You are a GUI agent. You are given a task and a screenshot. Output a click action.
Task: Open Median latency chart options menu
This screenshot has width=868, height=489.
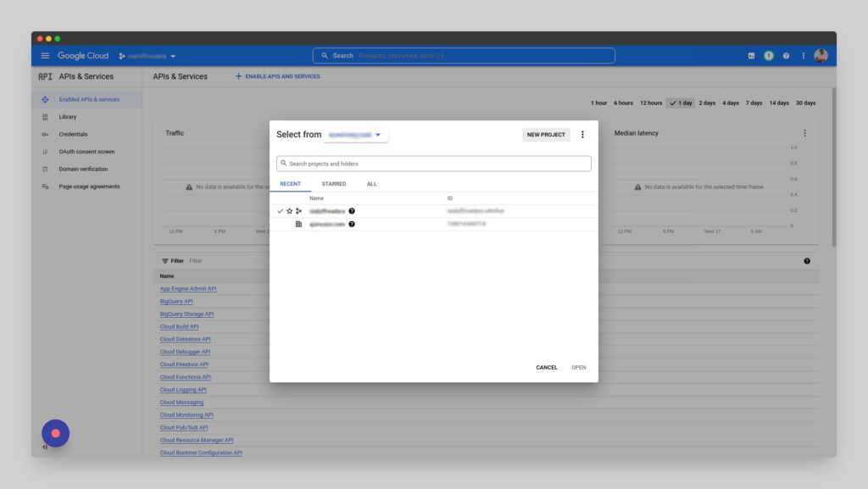point(804,133)
